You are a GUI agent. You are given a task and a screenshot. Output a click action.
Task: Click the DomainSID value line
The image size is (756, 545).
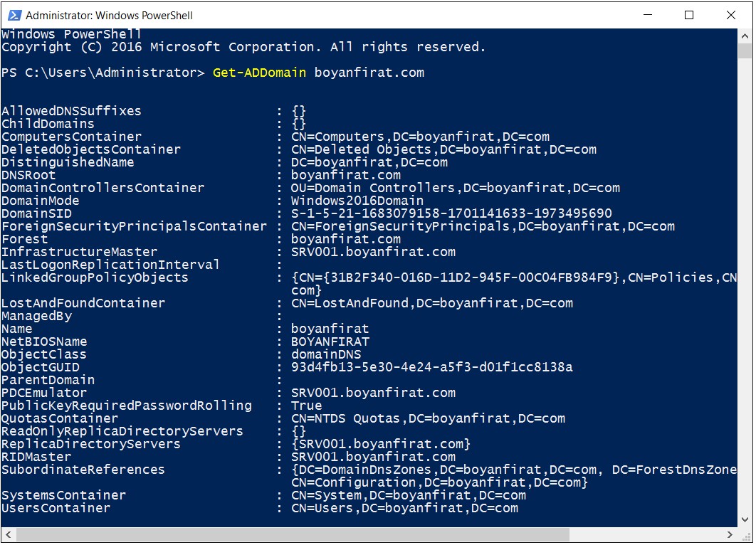coord(451,213)
